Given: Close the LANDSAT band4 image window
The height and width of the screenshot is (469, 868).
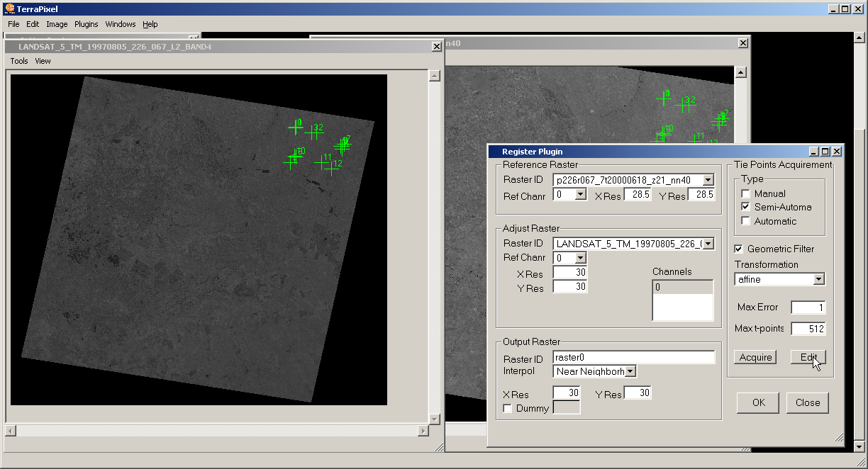Looking at the screenshot, I should [x=436, y=47].
